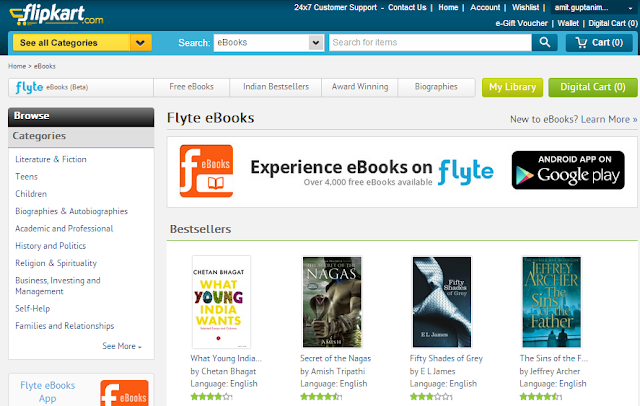
Task: Select Religion & Spirituality category
Action: 56,263
